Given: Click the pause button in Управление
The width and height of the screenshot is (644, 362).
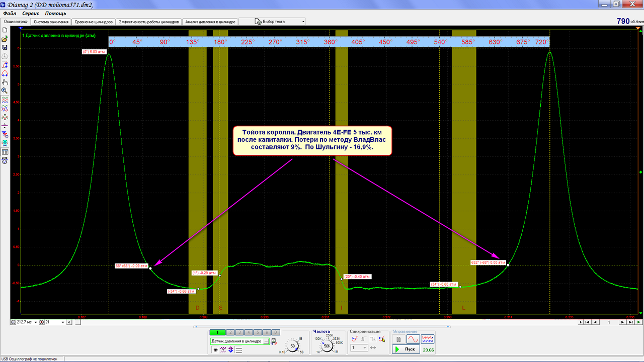Looking at the screenshot, I should point(398,339).
